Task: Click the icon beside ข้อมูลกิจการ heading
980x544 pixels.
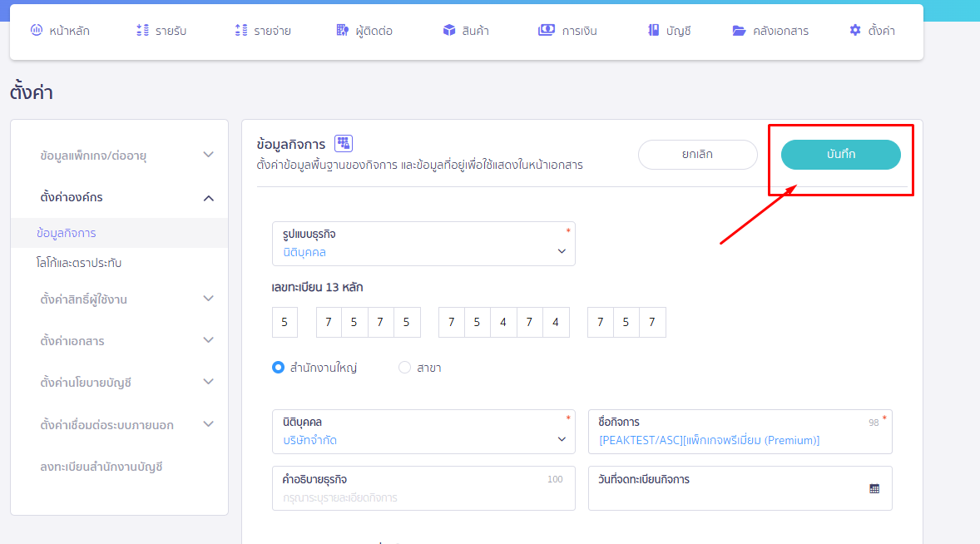Action: [x=344, y=144]
